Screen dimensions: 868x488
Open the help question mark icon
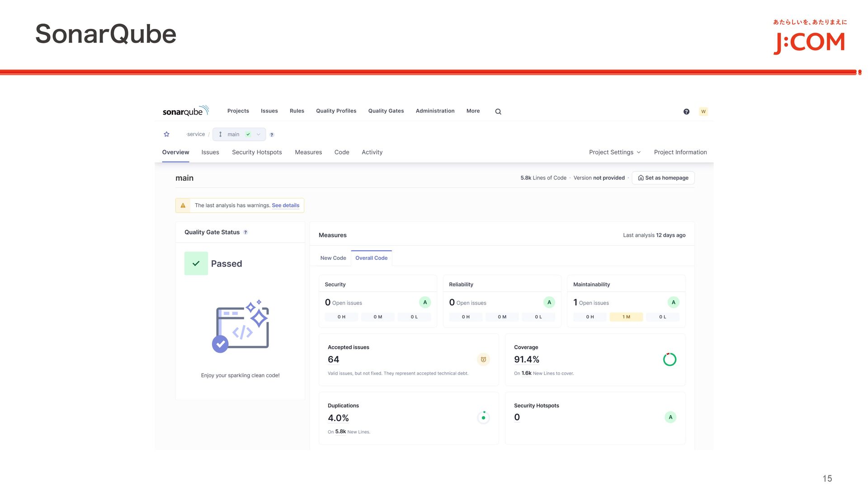coord(686,112)
